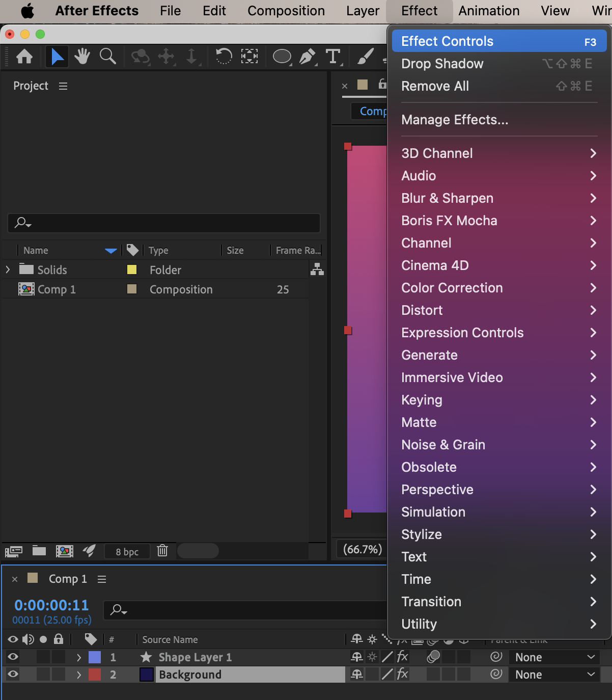Click the pick whip spiral for Shape Layer 1
The height and width of the screenshot is (700, 612).
(x=496, y=657)
